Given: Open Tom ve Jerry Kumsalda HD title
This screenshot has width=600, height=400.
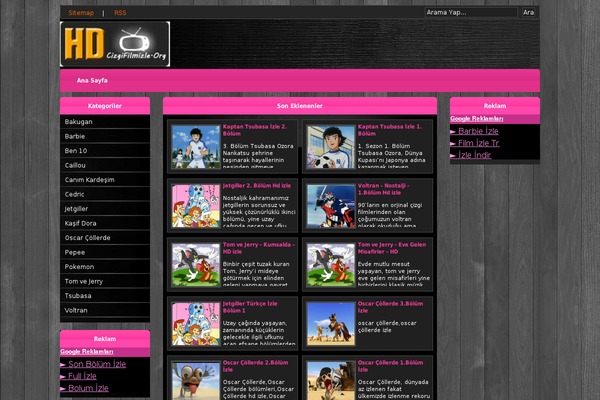Looking at the screenshot, I should (259, 248).
